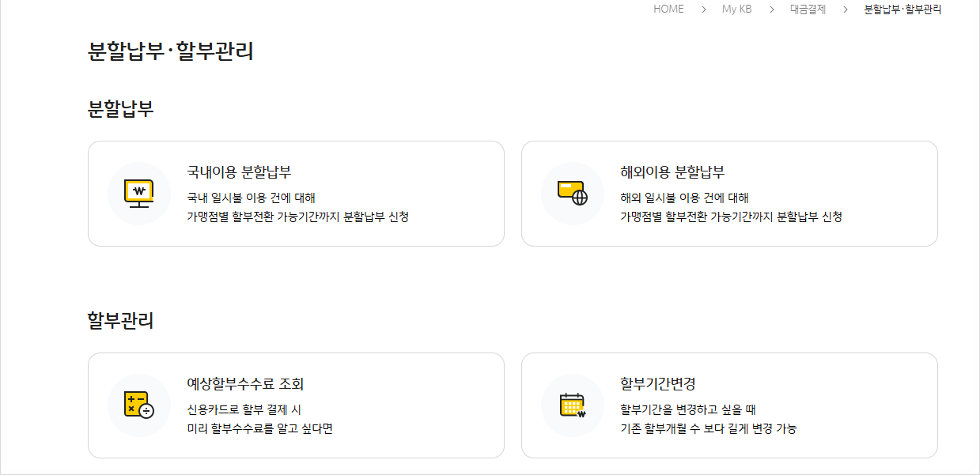980x475 pixels.
Task: Click the 할부기간을 변경하고 싶을 때 description
Action: click(x=688, y=409)
